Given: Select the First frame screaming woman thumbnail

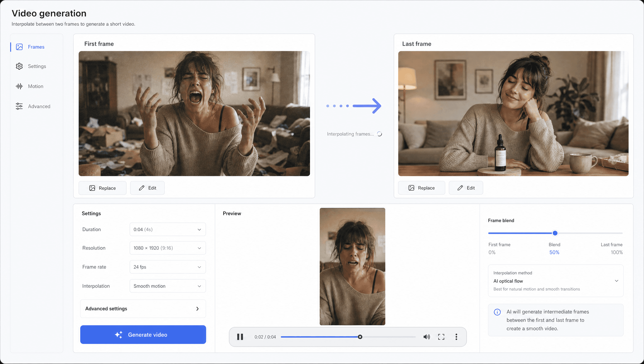Looking at the screenshot, I should coord(194,114).
